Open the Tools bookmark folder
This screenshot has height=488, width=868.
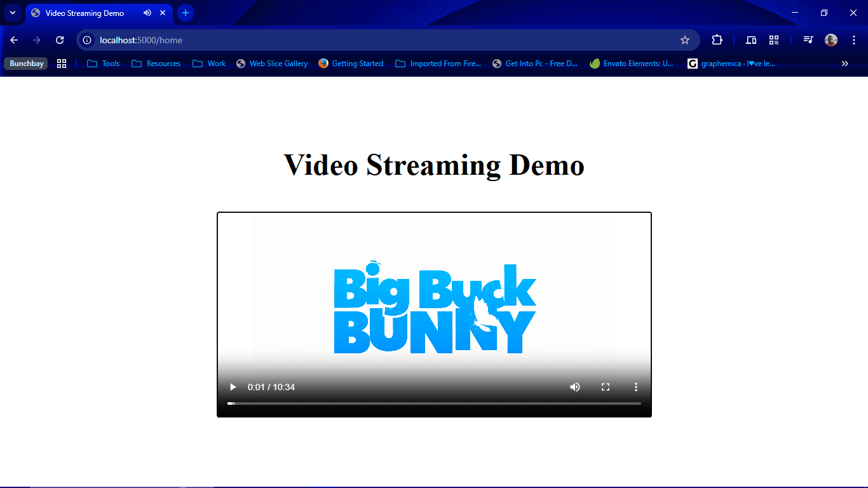click(103, 64)
